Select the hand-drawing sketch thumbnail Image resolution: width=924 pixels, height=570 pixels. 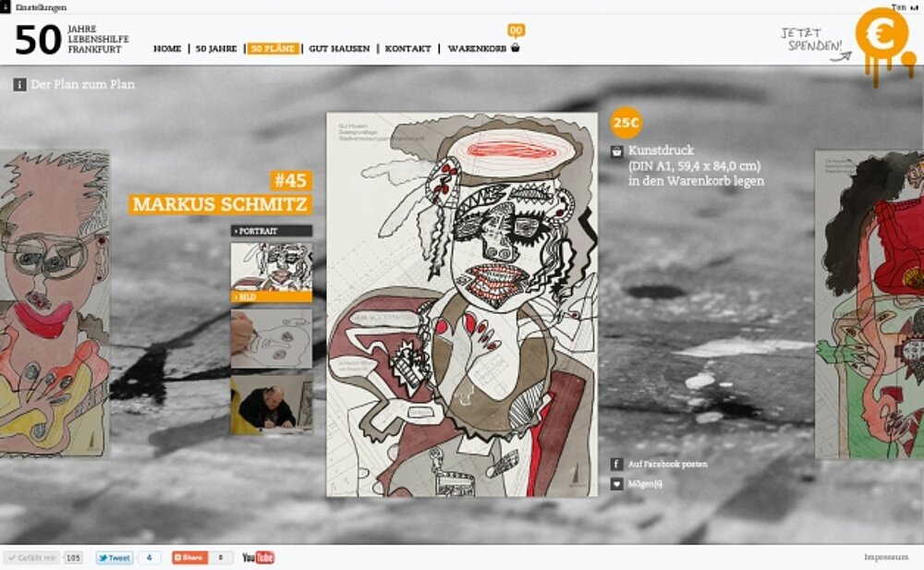pos(271,338)
